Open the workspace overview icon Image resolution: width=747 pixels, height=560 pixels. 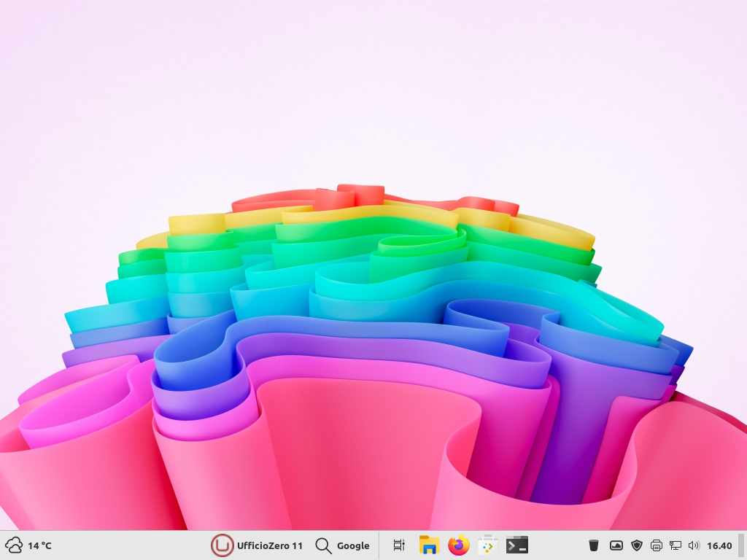click(x=398, y=545)
